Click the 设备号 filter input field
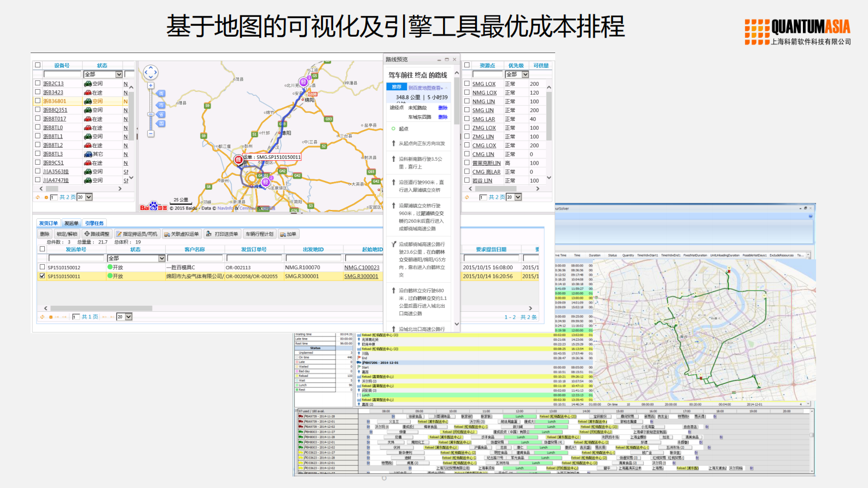The width and height of the screenshot is (868, 488). (62, 74)
